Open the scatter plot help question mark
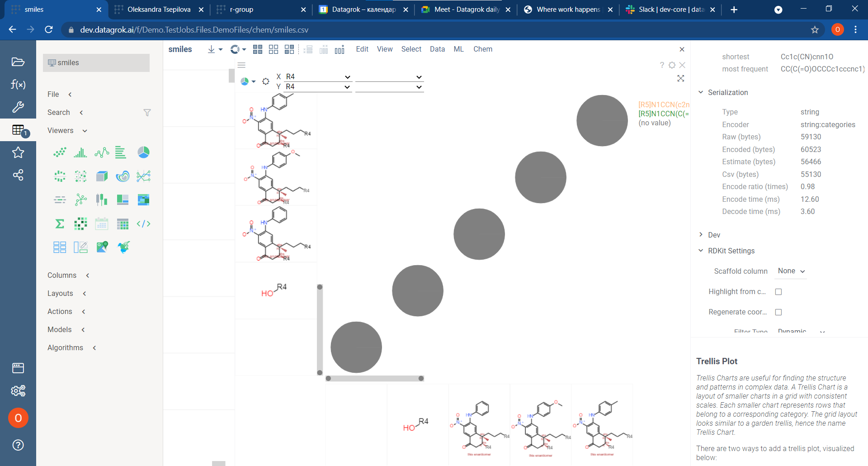 click(x=662, y=65)
